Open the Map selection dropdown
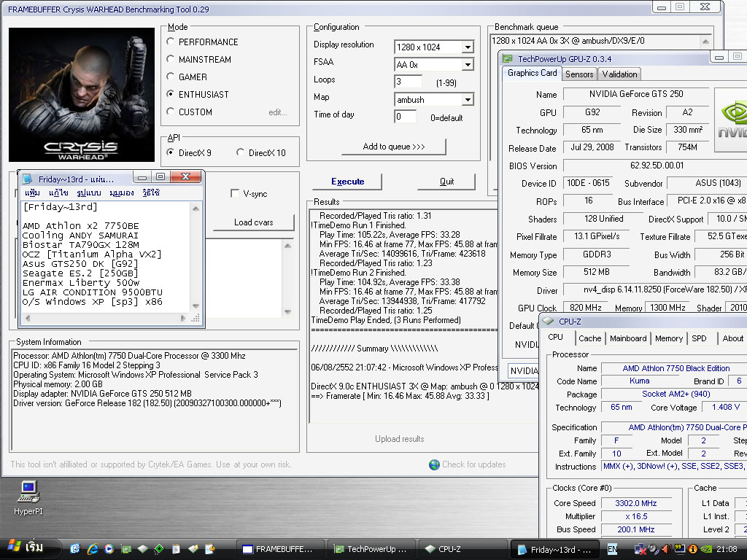 click(x=467, y=100)
